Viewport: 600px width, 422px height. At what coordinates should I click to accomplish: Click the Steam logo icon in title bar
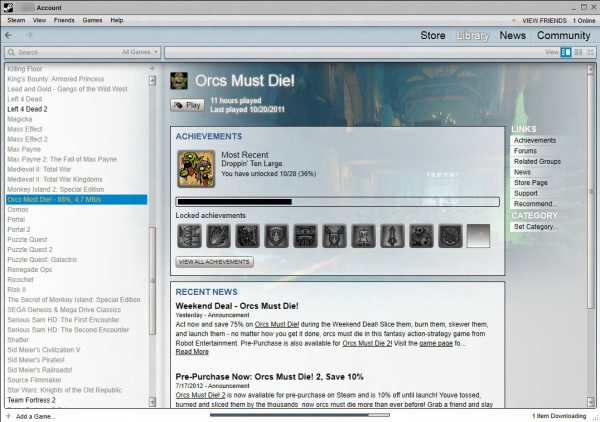point(8,7)
